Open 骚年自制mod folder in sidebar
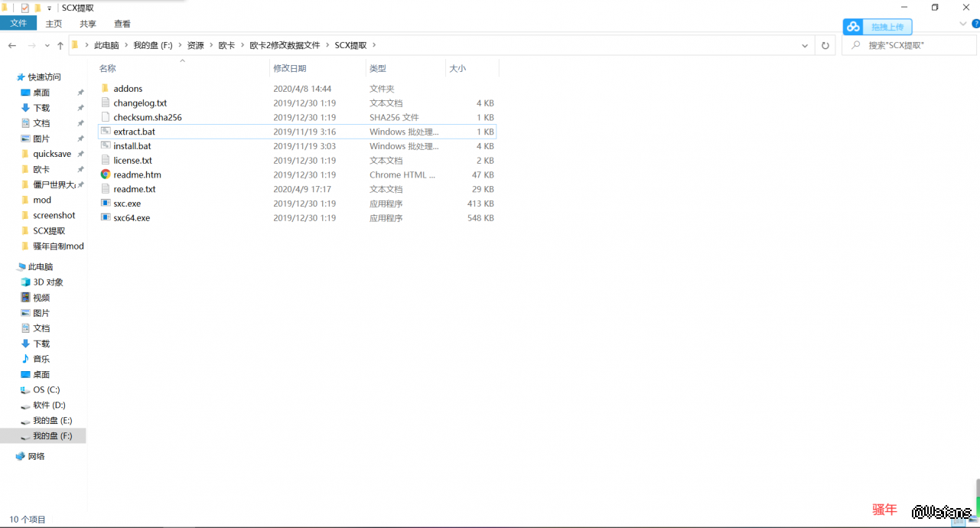The image size is (980, 528). tap(58, 246)
